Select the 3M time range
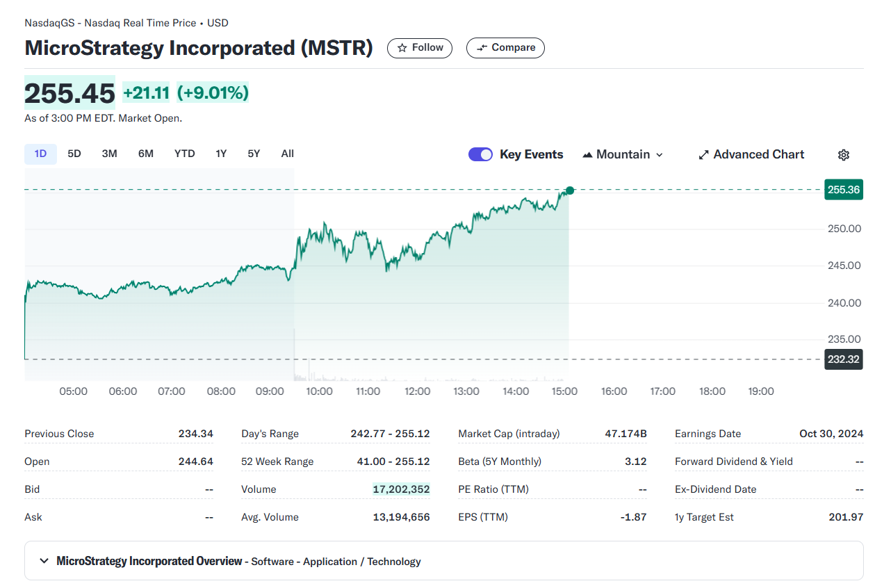This screenshot has width=875, height=588. click(x=109, y=154)
